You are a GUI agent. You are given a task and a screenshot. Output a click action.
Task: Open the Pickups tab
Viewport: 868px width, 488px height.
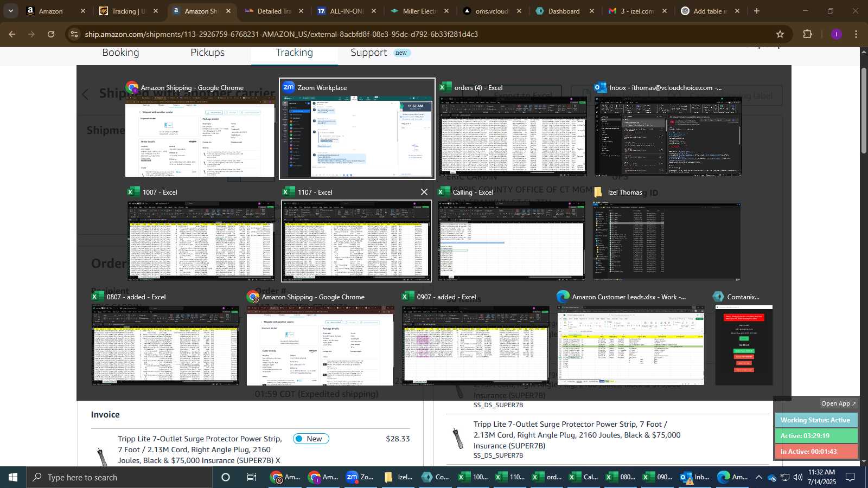tap(207, 53)
